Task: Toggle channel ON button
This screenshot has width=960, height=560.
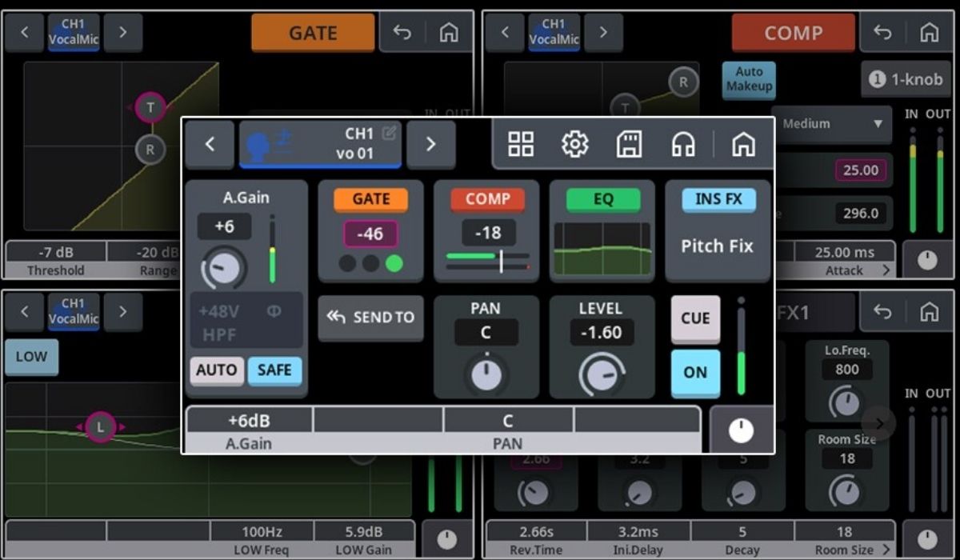Action: coord(695,373)
